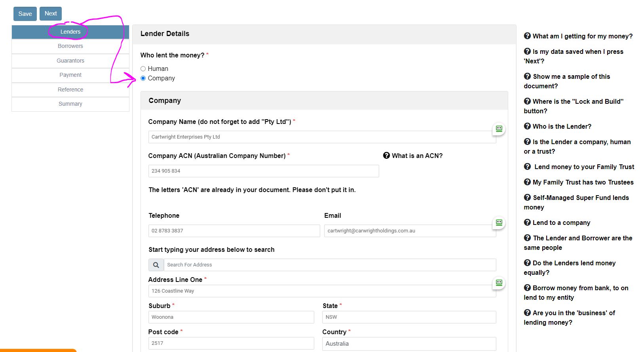Open the 'What is an ACN?' help
The height and width of the screenshot is (352, 644).
tap(413, 156)
